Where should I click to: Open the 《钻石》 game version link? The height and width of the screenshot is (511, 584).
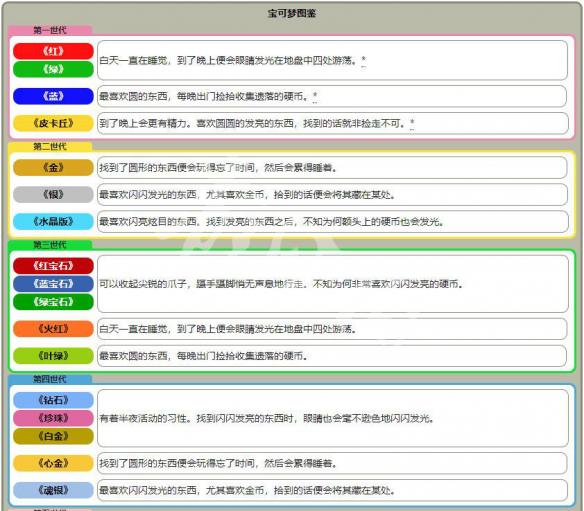tap(53, 400)
